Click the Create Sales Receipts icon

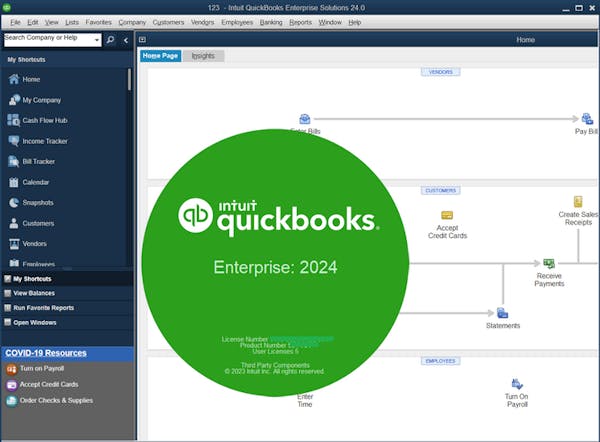[x=577, y=202]
